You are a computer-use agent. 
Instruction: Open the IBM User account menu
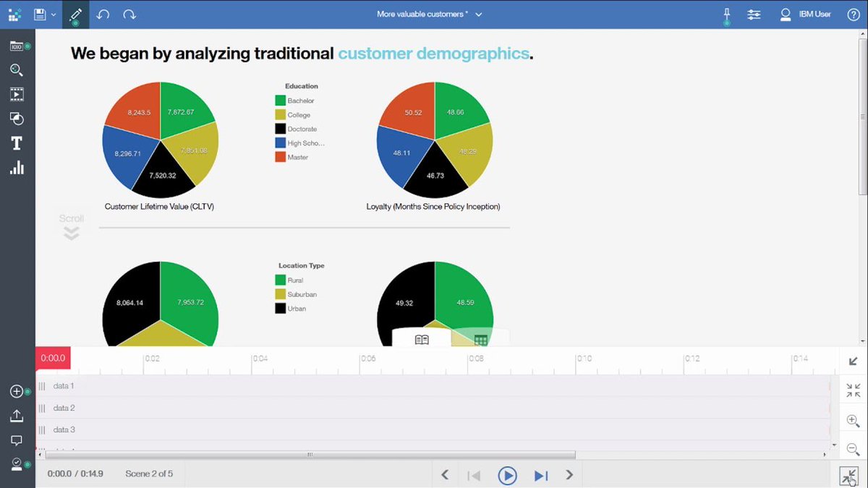pos(805,14)
